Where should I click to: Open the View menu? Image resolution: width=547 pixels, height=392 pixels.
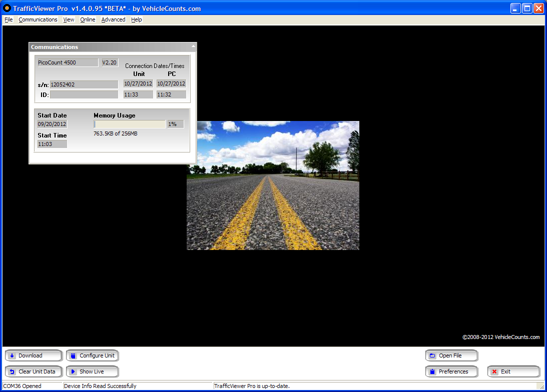click(69, 19)
